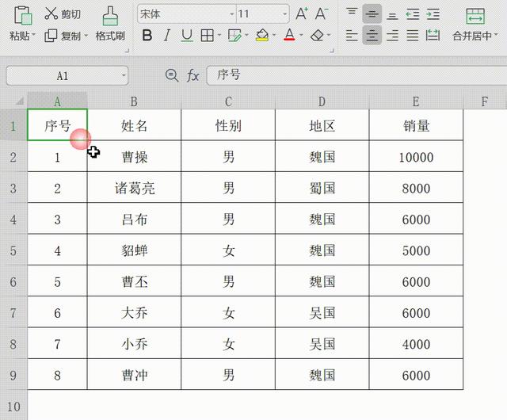Screen dimensions: 507x420
Task: Decrease indent icon
Action: (x=413, y=14)
